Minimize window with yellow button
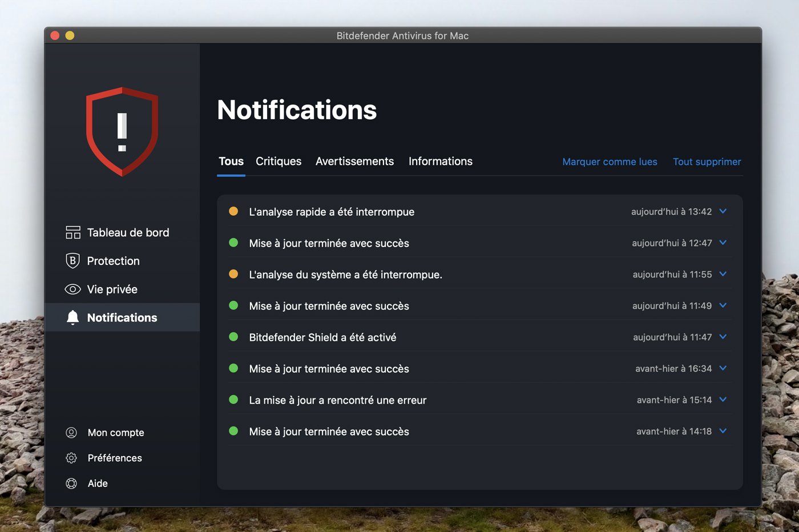Screen dimensions: 799x532 [70, 35]
